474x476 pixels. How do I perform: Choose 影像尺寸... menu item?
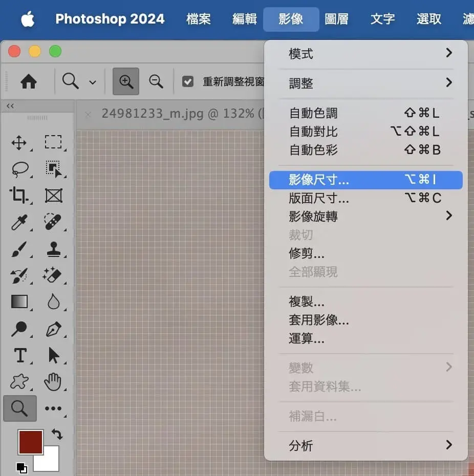[366, 180]
